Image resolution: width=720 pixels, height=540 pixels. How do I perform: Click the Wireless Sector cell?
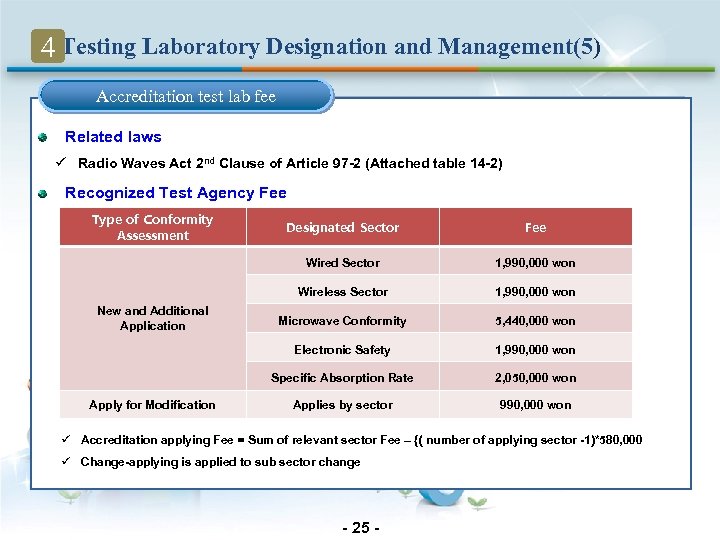(343, 291)
